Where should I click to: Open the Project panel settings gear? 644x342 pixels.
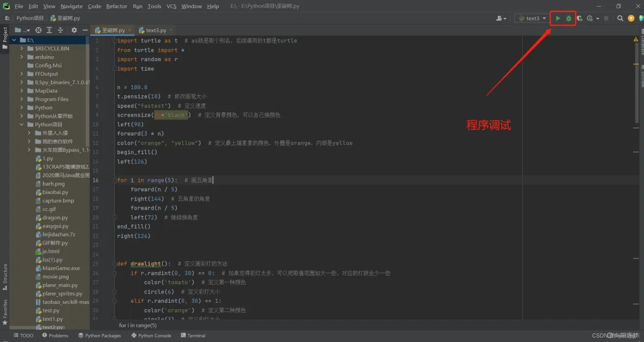pos(74,30)
